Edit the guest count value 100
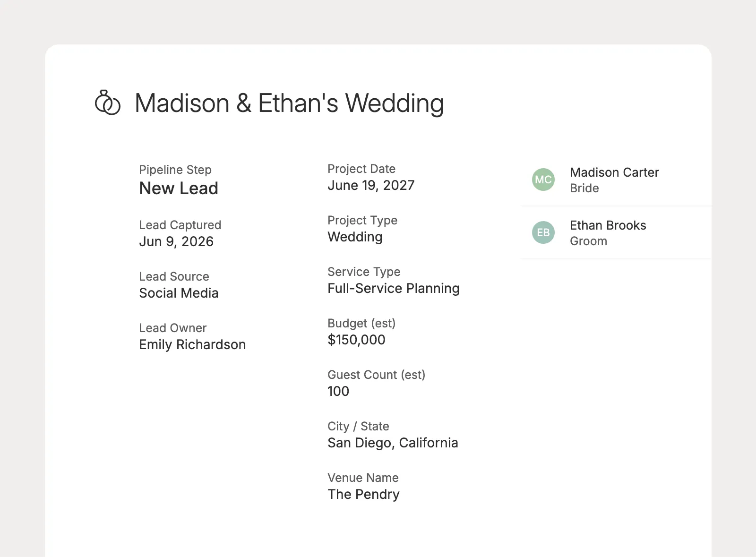This screenshot has width=756, height=557. tap(338, 391)
